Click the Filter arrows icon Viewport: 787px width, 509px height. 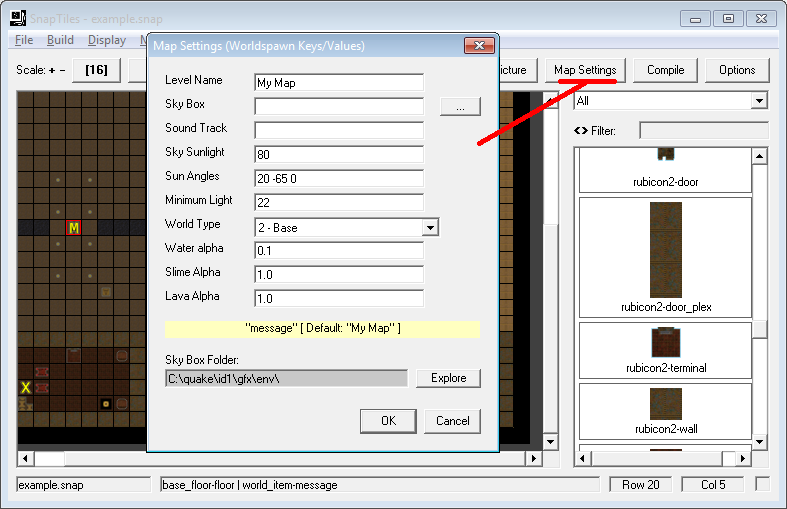coord(581,131)
